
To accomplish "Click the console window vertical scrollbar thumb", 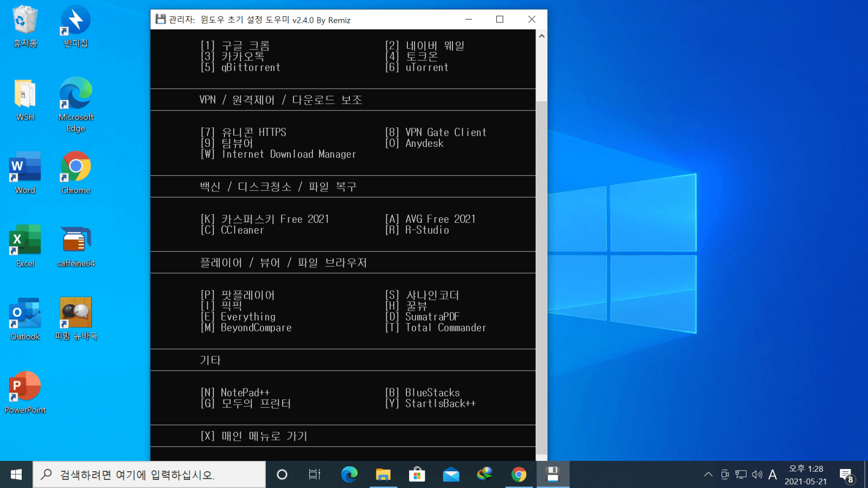I will 541,278.
